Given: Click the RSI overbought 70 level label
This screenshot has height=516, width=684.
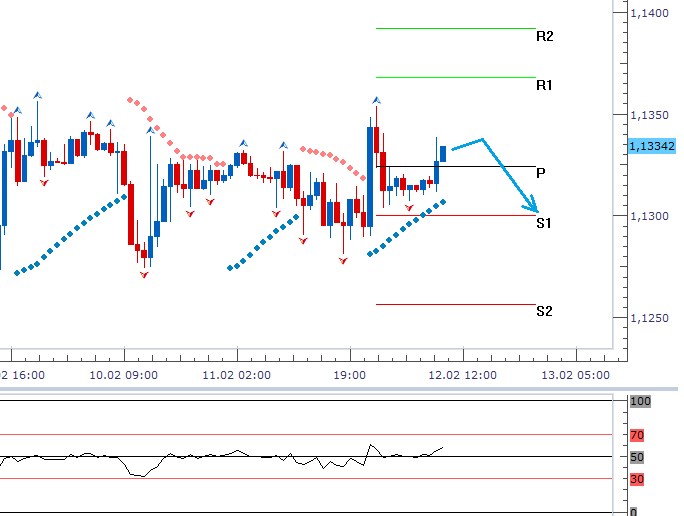Looking at the screenshot, I should (637, 435).
